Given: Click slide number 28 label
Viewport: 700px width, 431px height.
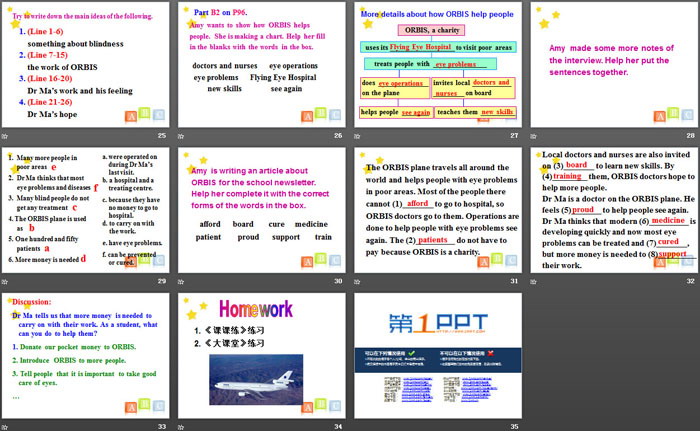Looking at the screenshot, I should 691,135.
